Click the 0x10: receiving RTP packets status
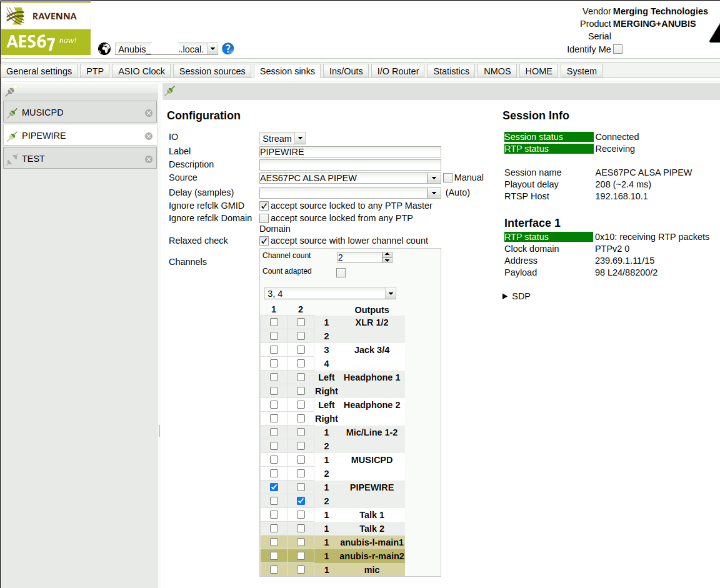Screen dimensions: 720x588 pyautogui.click(x=652, y=237)
